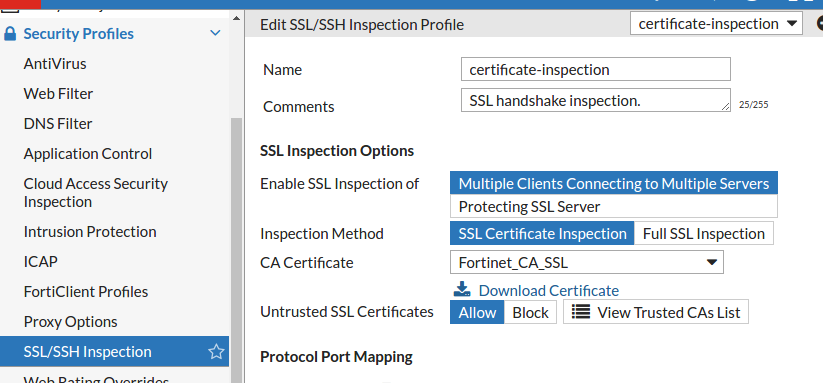Click the star icon beside SSL/SSH Inspection
The image size is (823, 383).
216,352
